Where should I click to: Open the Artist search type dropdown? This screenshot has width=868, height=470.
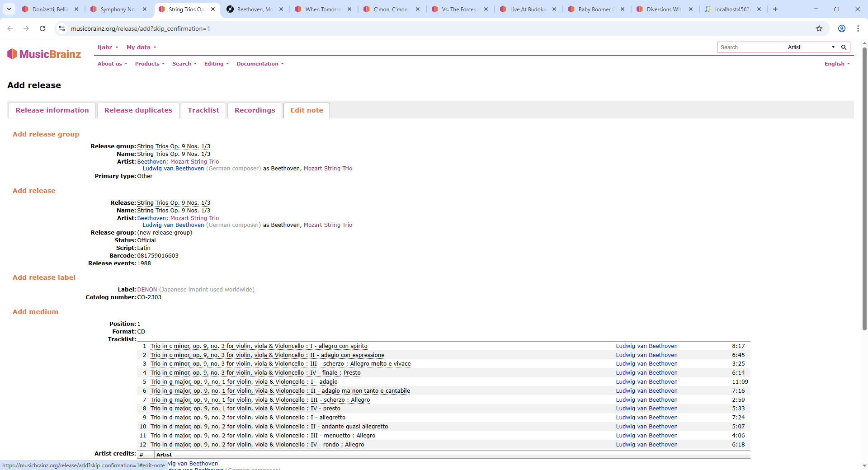click(811, 47)
